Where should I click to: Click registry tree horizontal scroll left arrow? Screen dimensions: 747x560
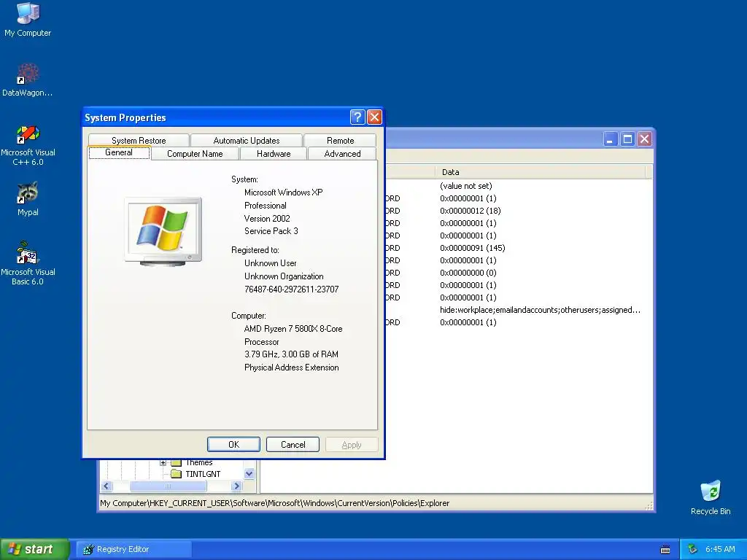[x=107, y=486]
